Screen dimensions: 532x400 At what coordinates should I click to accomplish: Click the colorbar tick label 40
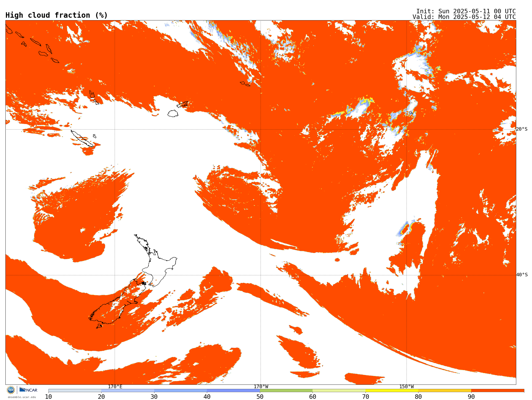(x=207, y=397)
